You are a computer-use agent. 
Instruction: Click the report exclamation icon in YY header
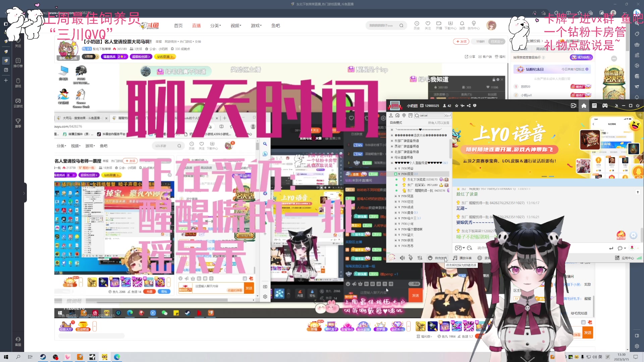[x=475, y=106]
